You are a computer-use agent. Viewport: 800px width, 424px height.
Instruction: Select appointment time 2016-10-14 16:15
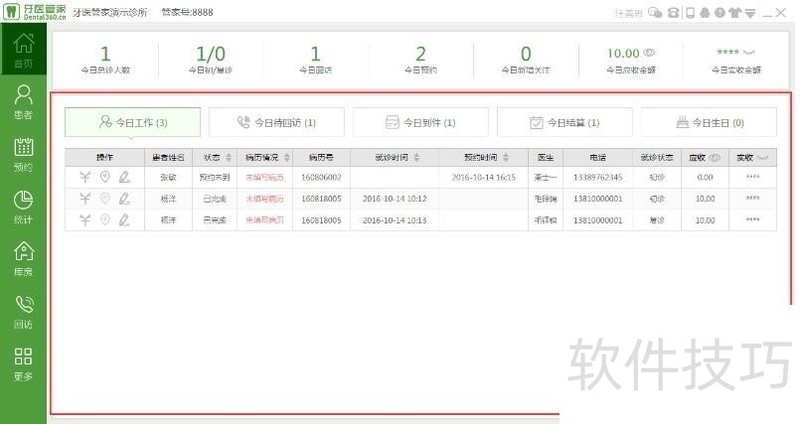(x=484, y=178)
